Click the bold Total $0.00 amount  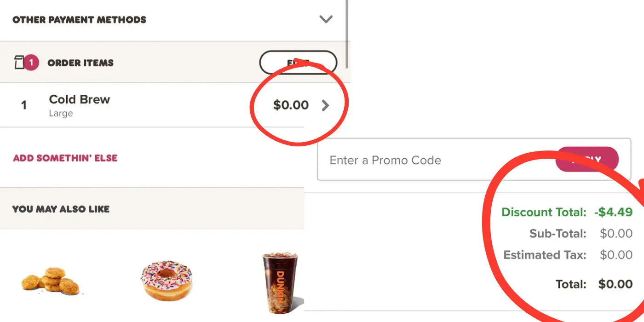[615, 284]
